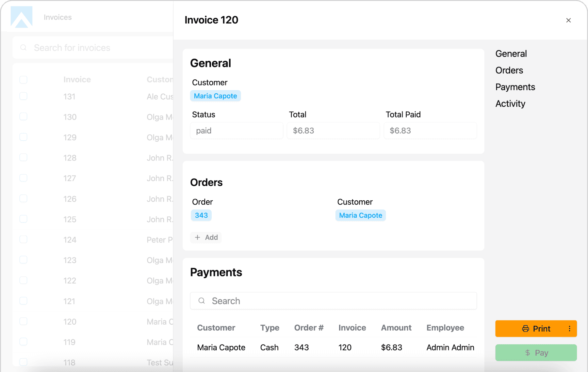Screen dimensions: 588x372
Task: Select General in the right navigation
Action: [511, 54]
